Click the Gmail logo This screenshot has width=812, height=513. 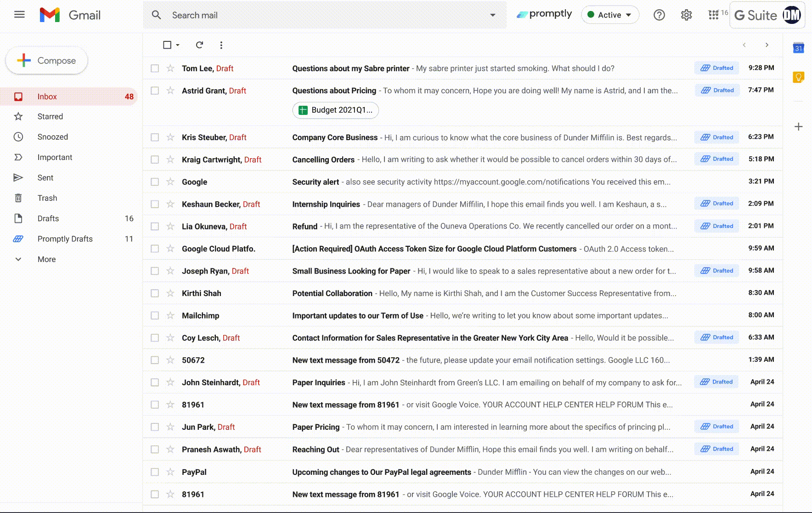tap(70, 15)
